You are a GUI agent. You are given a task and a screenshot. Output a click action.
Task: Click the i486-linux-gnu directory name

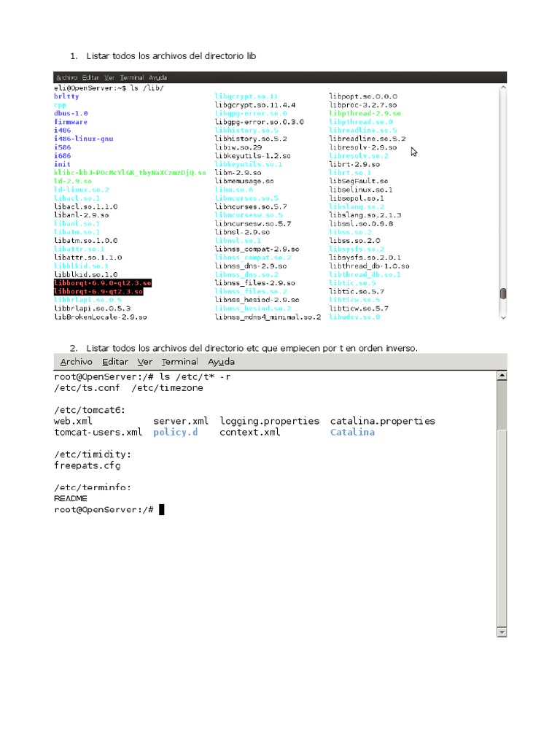click(x=83, y=139)
